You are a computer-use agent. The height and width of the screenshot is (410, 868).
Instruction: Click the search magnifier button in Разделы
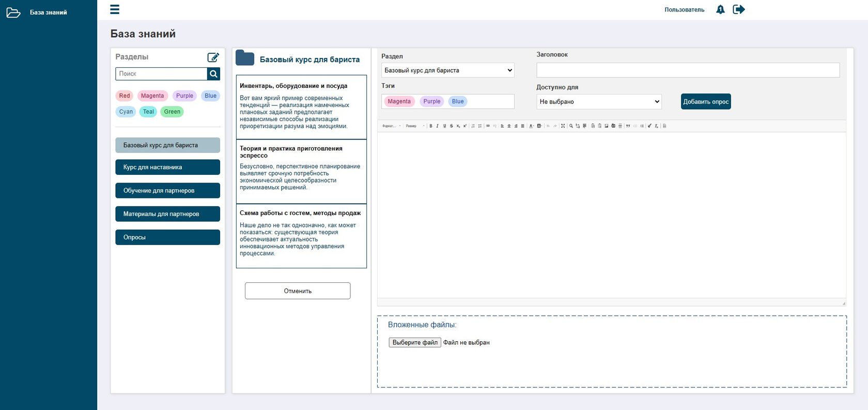[x=214, y=74]
